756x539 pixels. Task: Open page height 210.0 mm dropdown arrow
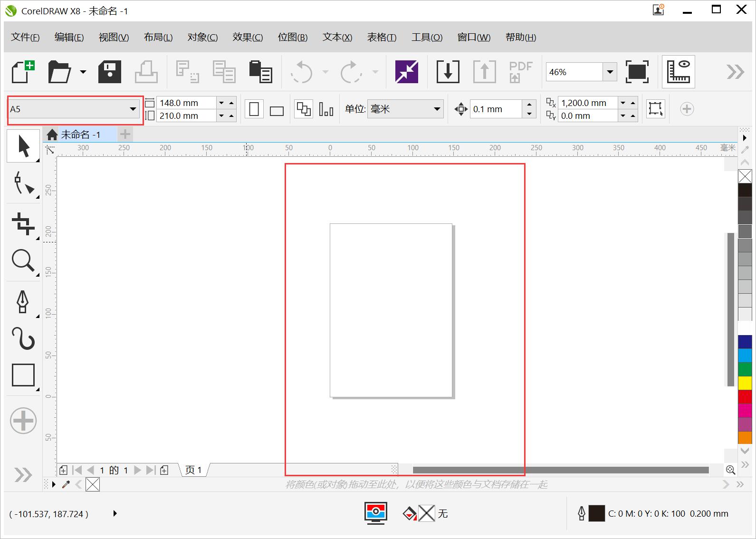coord(221,115)
